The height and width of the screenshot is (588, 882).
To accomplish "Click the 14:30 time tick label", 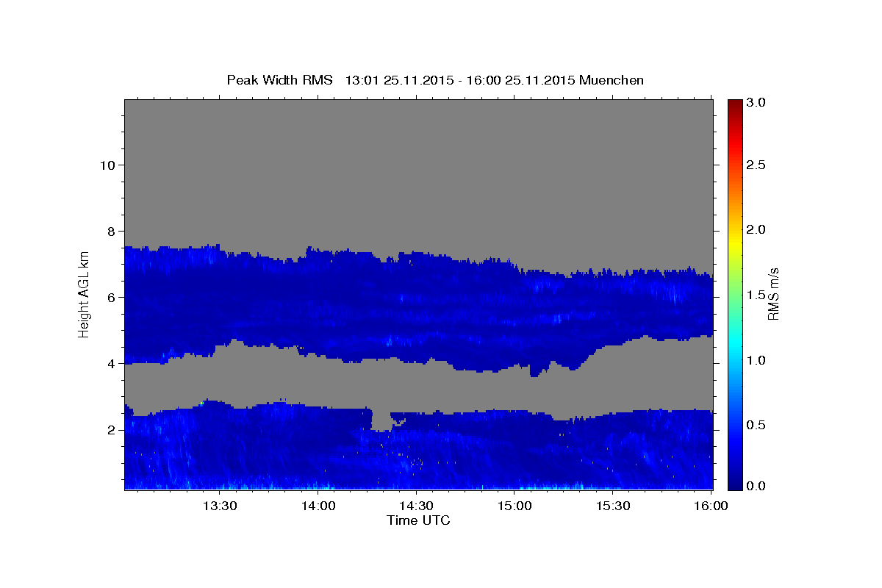I will (x=416, y=506).
